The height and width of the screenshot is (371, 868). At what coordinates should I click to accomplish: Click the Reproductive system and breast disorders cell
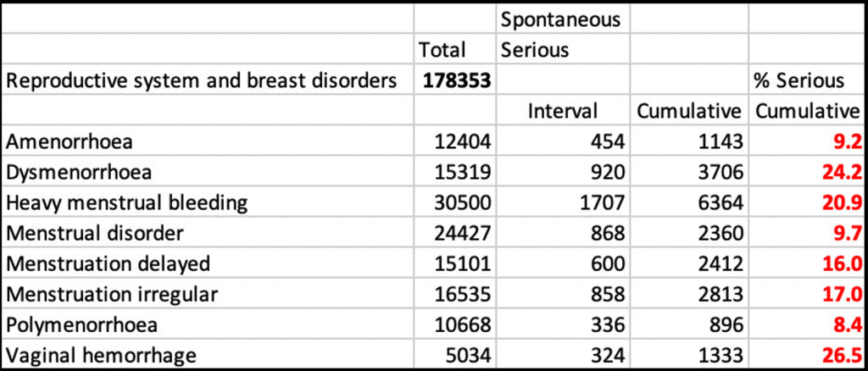click(202, 81)
